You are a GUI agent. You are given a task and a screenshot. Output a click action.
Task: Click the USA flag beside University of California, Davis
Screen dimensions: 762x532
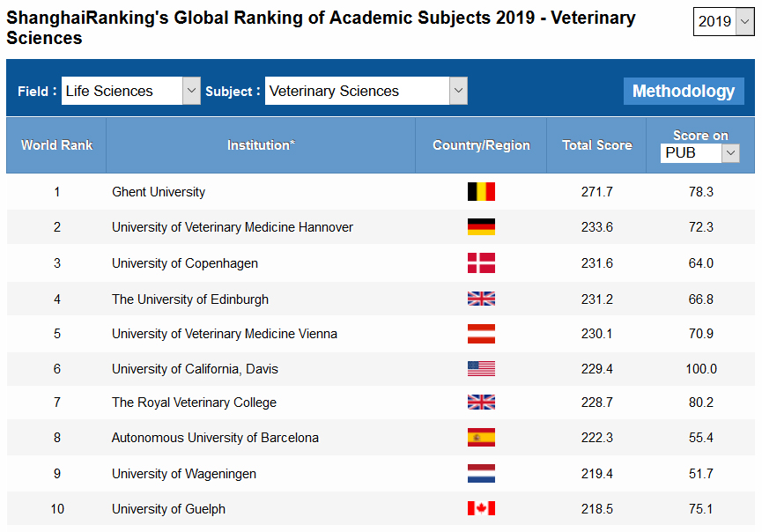coord(480,368)
